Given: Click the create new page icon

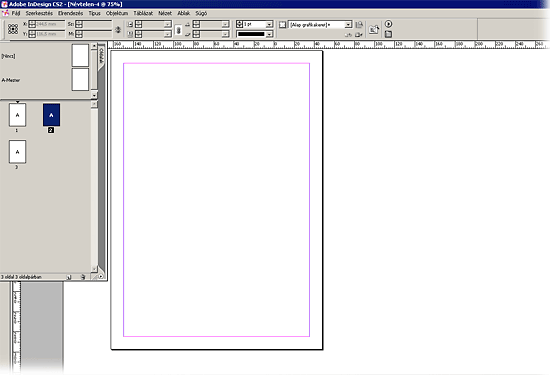Looking at the screenshot, I should tap(69, 277).
